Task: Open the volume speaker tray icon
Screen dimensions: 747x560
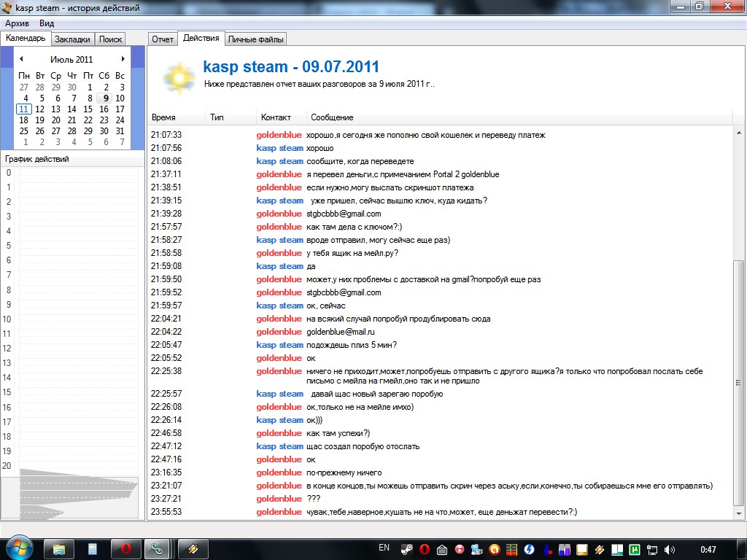Action: [670, 550]
